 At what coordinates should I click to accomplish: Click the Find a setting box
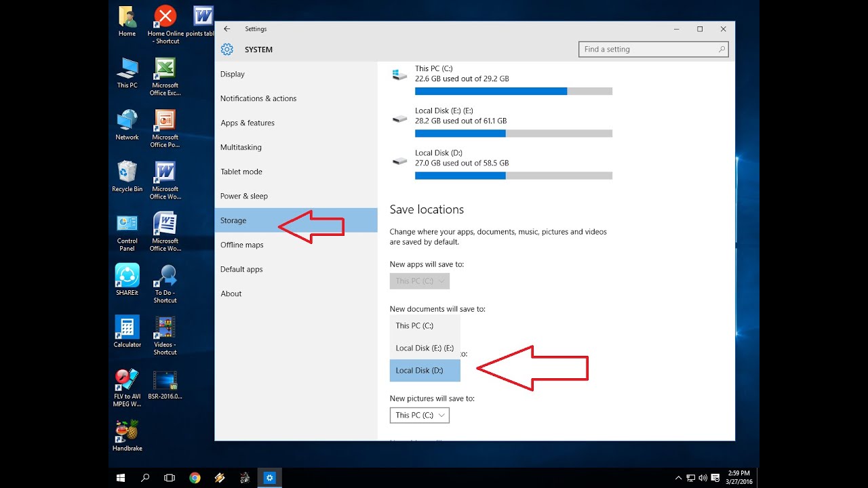pos(654,49)
